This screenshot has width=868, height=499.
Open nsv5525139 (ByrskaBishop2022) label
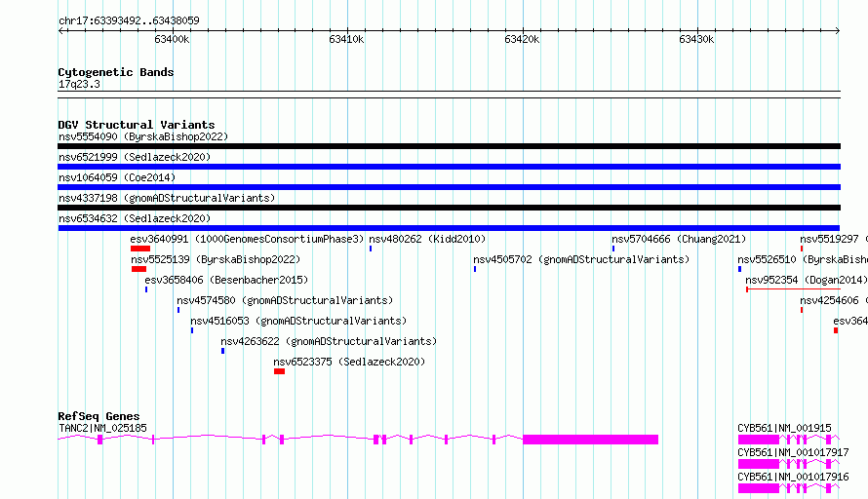(x=216, y=259)
